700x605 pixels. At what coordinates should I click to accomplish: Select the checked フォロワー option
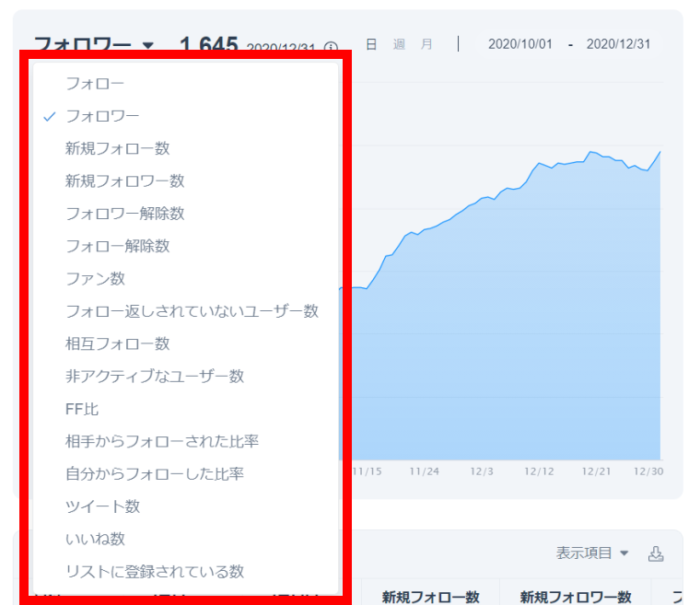pyautogui.click(x=102, y=116)
